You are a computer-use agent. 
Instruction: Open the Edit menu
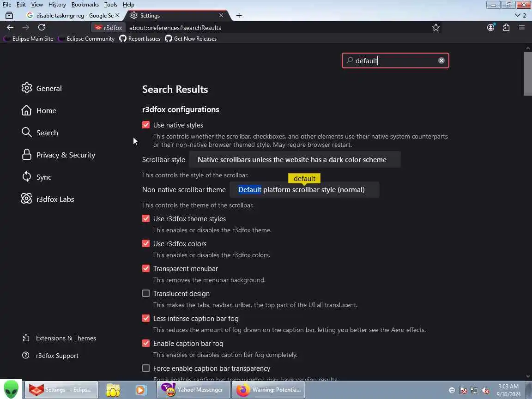(21, 5)
